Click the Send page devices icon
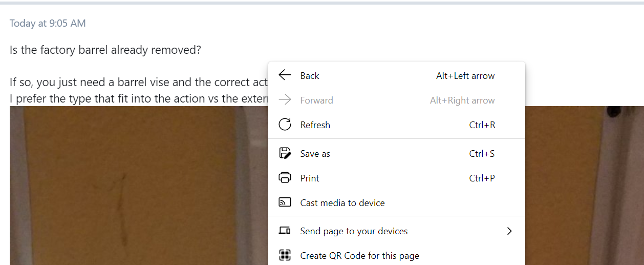 coord(285,231)
